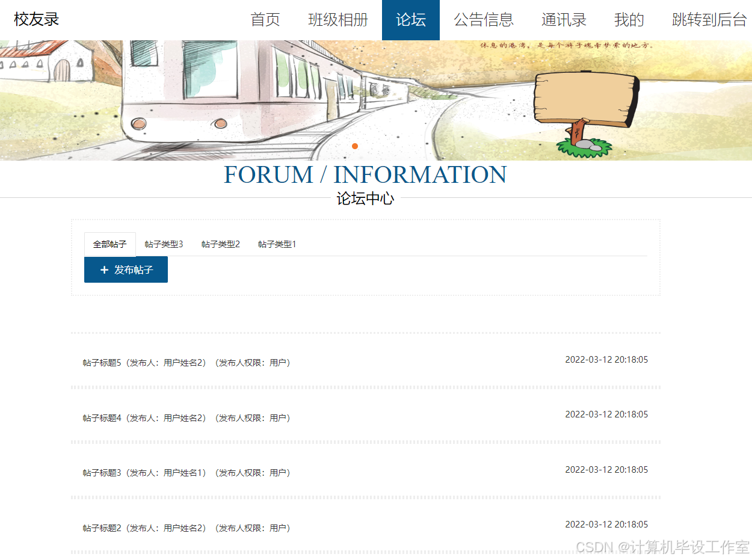The image size is (752, 560).
Task: Filter posts by 帖子类型3 tab
Action: (x=164, y=244)
